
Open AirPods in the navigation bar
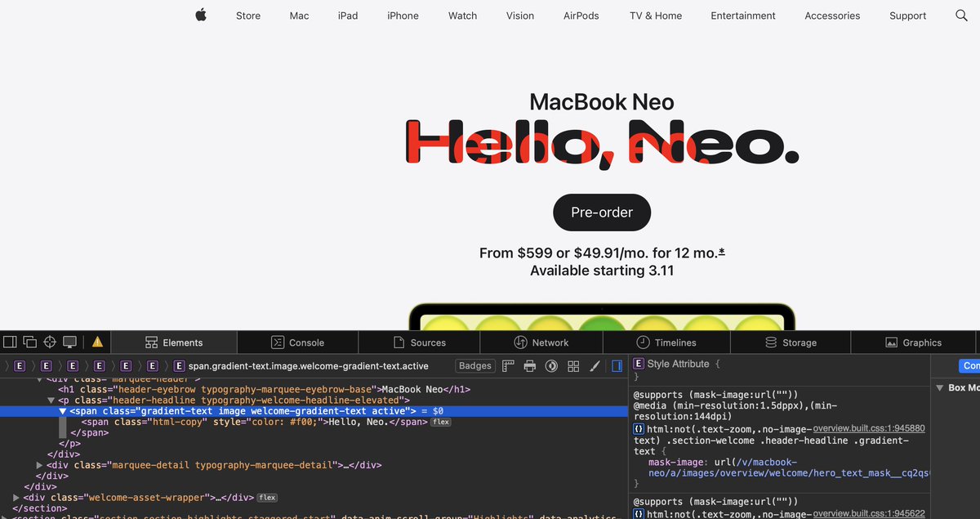(581, 16)
